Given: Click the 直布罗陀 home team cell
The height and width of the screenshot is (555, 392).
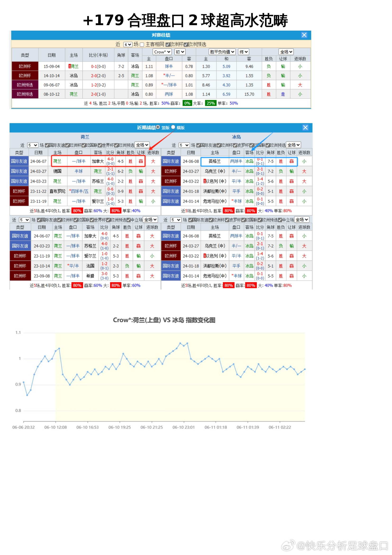Looking at the screenshot, I should pyautogui.click(x=57, y=191).
